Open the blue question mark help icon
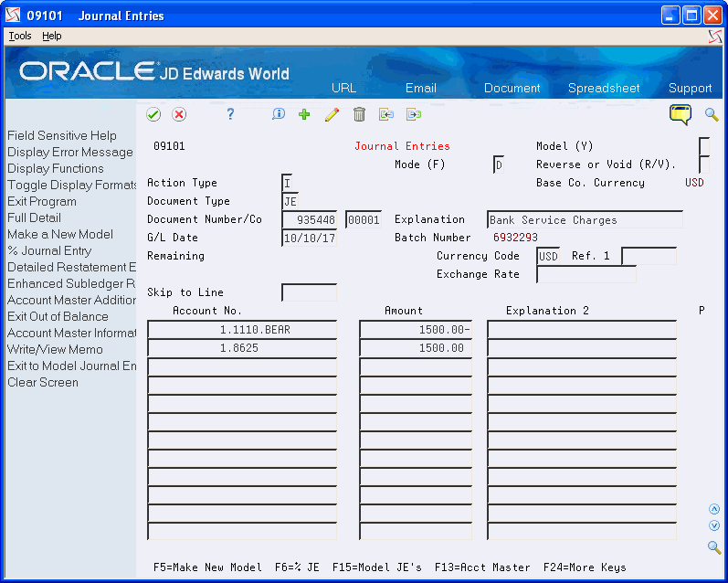The height and width of the screenshot is (583, 728). click(230, 114)
